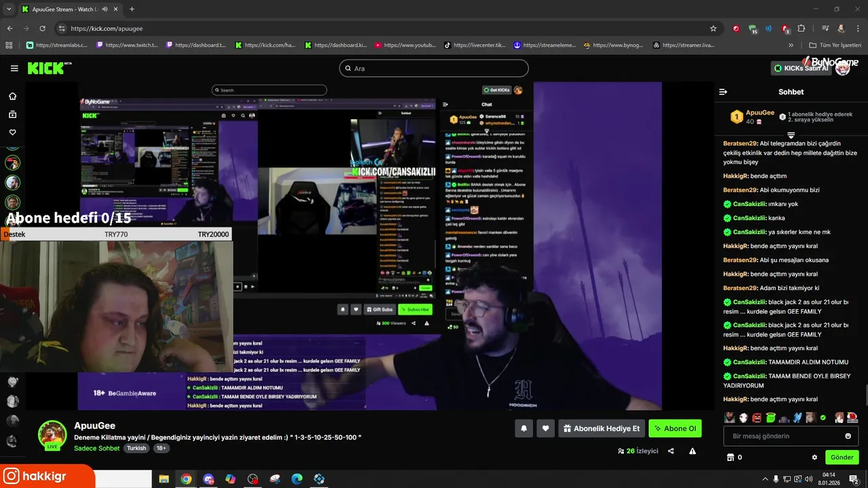This screenshot has height=488, width=868.
Task: Open Windows notification center
Action: (854, 479)
